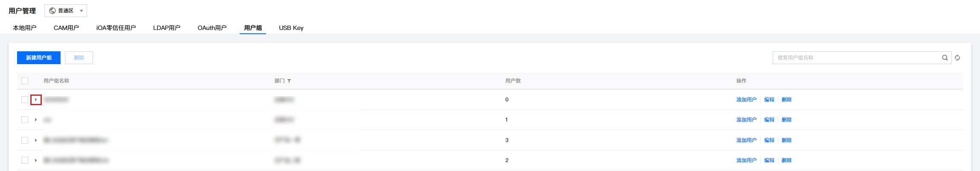Focus the 搜索用户组名称 search field
The image size is (980, 171).
tap(857, 58)
